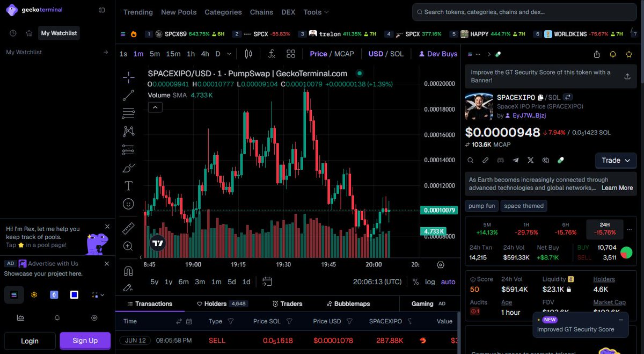Toggle the Dev Buys markers
The height and width of the screenshot is (354, 644).
pos(438,54)
